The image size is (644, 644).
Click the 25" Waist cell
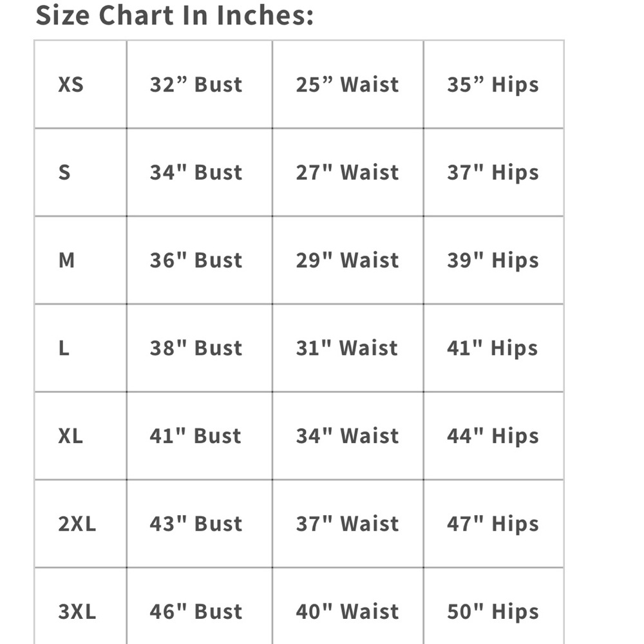(348, 84)
